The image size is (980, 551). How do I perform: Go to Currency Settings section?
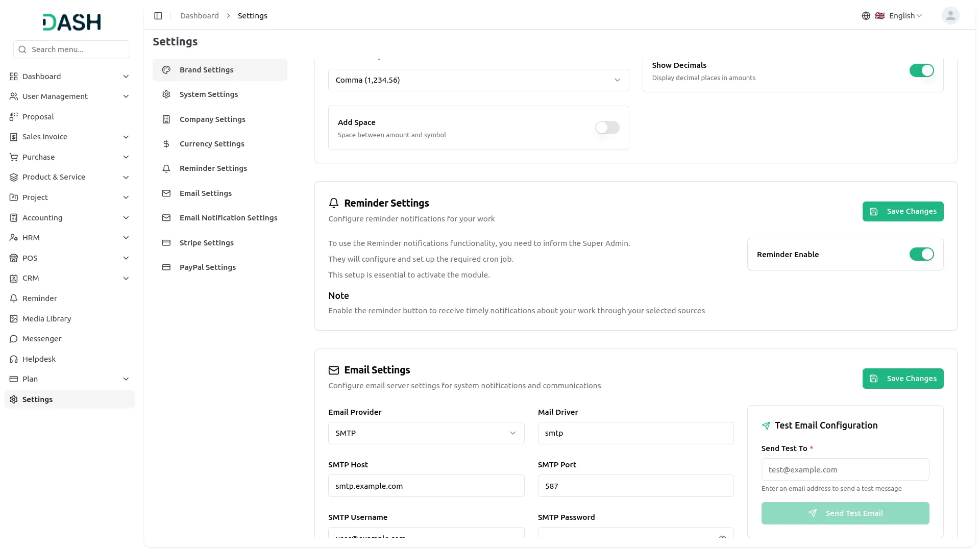[212, 144]
